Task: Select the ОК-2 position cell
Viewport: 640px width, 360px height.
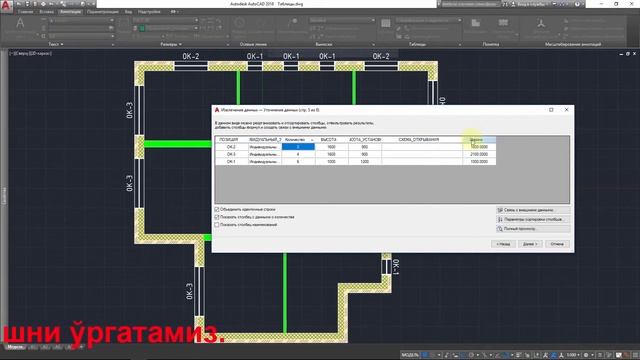Action: click(231, 147)
